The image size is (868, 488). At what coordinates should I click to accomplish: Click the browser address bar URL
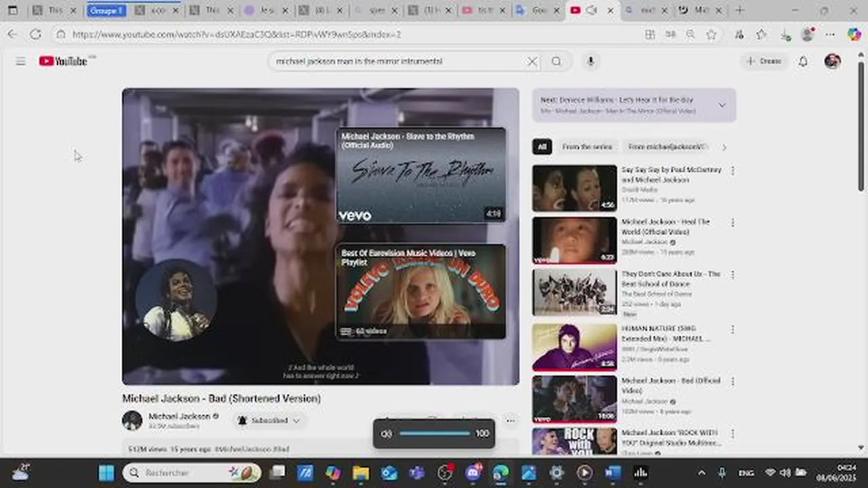tap(237, 34)
